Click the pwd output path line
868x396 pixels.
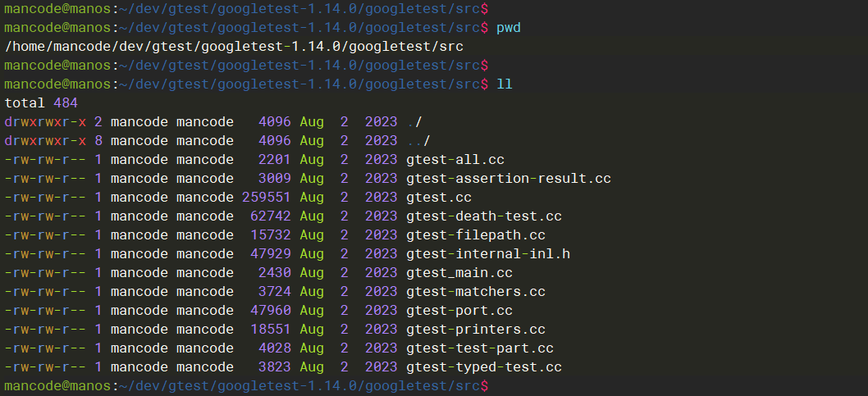point(234,47)
